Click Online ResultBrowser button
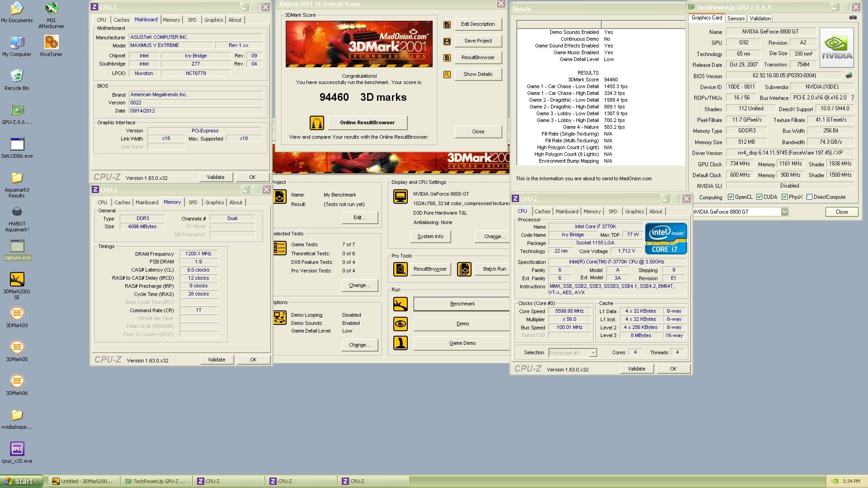868x488 pixels. (x=367, y=122)
